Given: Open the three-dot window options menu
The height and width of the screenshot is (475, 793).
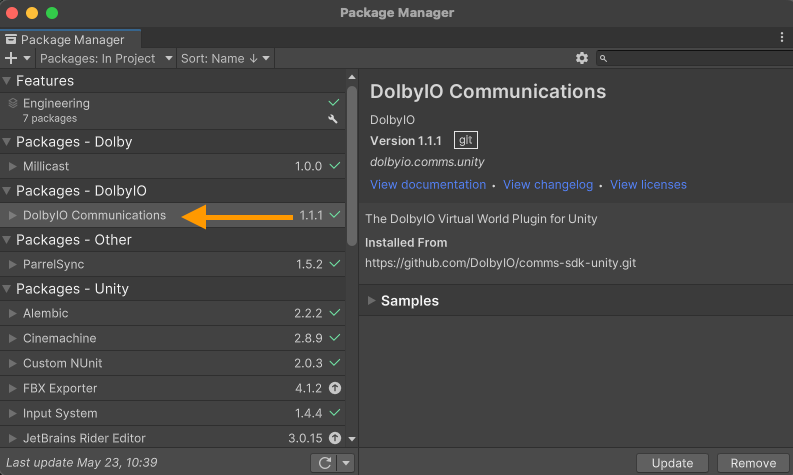Looking at the screenshot, I should click(782, 37).
